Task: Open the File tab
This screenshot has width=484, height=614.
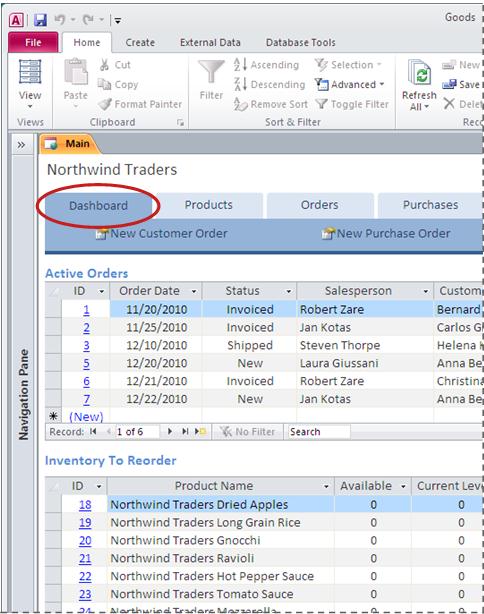Action: coord(33,42)
